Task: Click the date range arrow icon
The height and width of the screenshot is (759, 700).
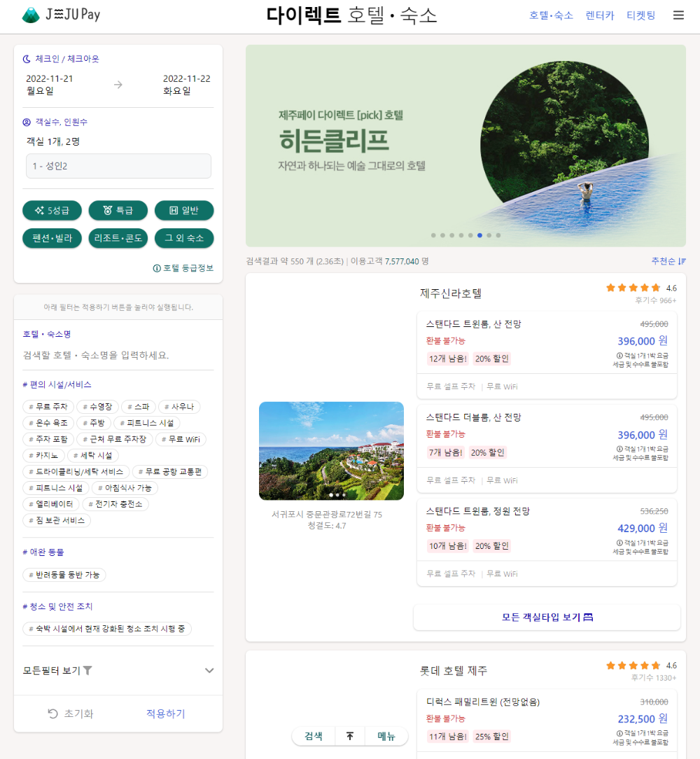Action: (x=118, y=85)
